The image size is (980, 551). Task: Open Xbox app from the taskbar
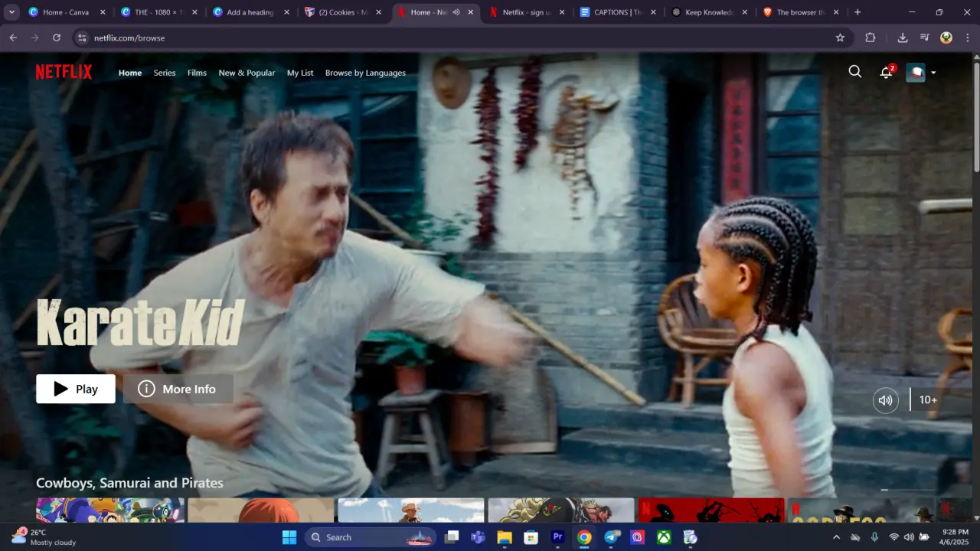tap(664, 537)
